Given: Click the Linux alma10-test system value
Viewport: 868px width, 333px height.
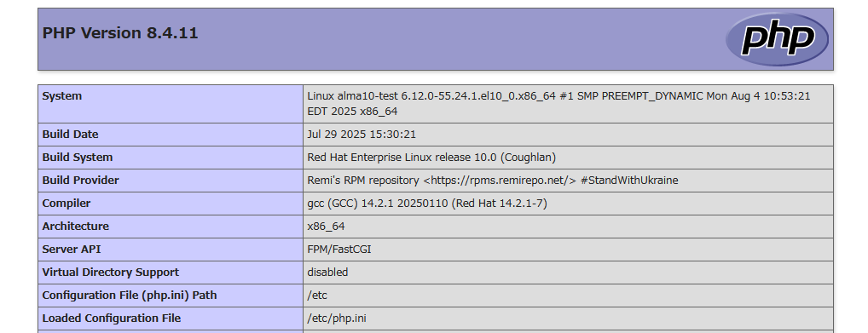Looking at the screenshot, I should pos(558,103).
